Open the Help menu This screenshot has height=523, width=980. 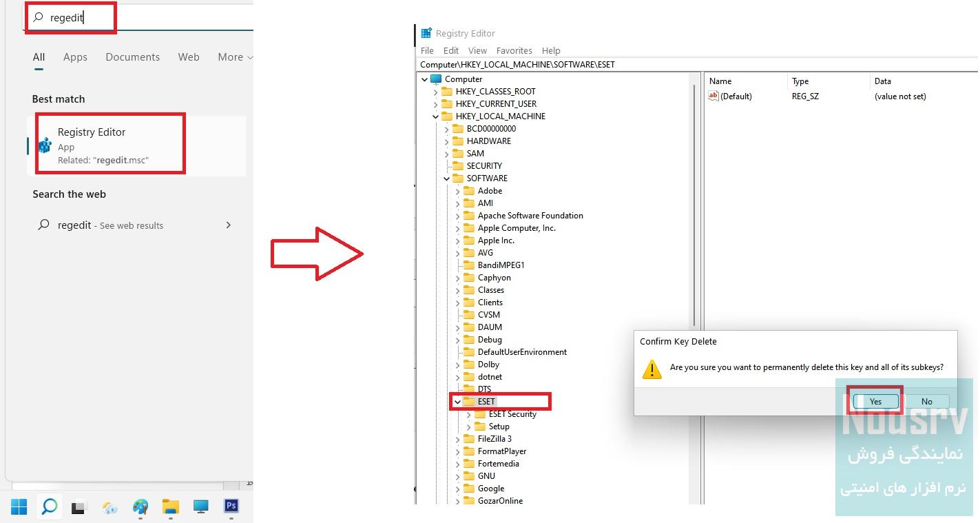pos(551,50)
